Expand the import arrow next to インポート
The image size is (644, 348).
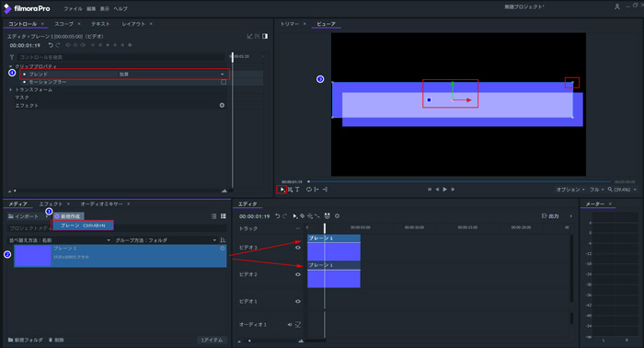[x=46, y=216]
